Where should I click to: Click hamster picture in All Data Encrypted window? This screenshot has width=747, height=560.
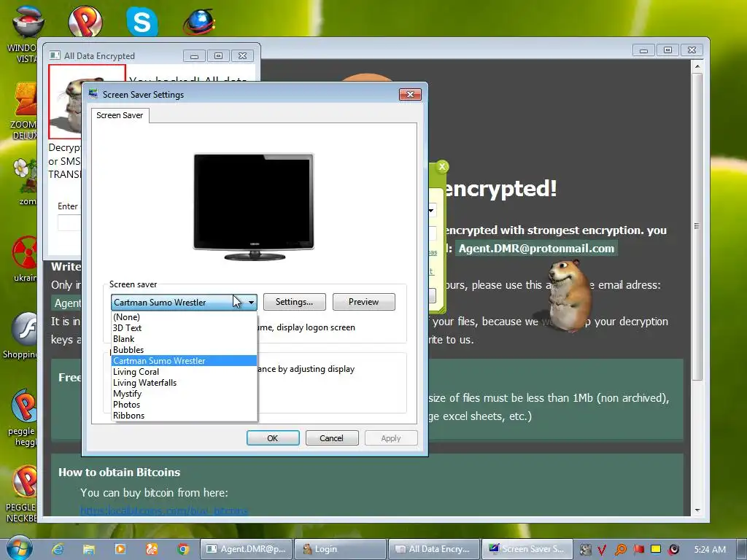click(66, 102)
